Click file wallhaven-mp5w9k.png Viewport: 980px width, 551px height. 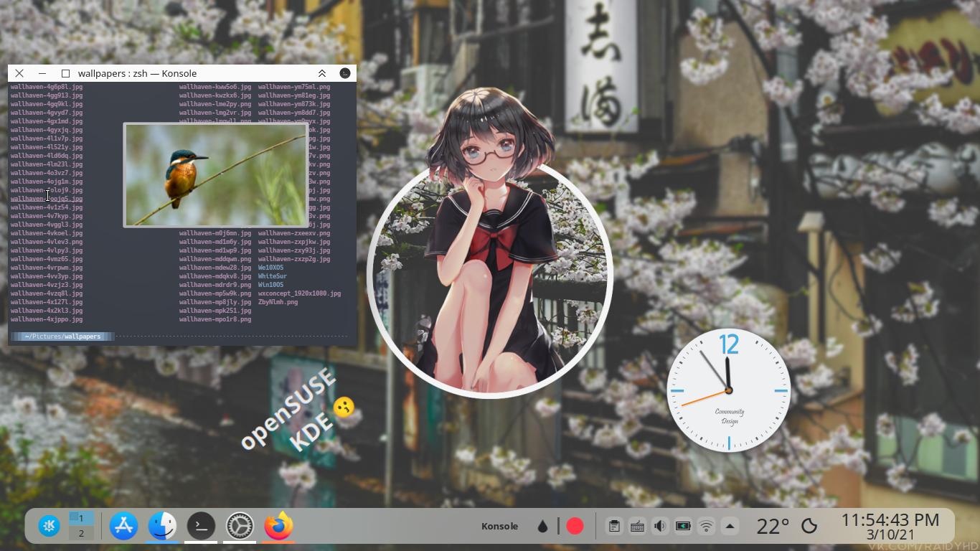(215, 293)
